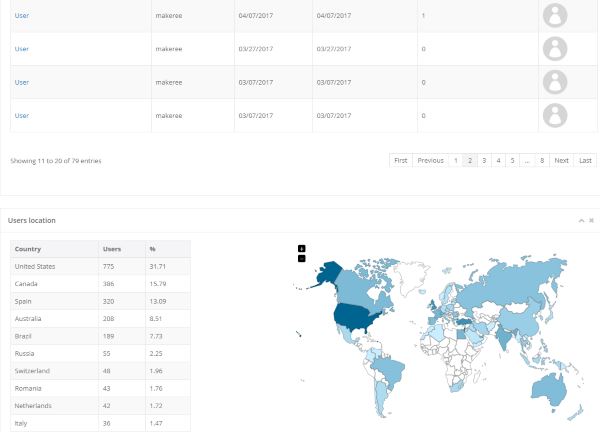Viewport: 600px width, 432px height.
Task: Open User link in the 03/27/2017 row
Action: (x=21, y=49)
